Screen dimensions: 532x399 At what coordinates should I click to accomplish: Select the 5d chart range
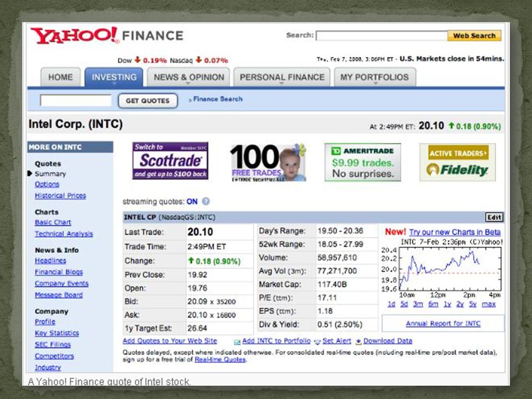pyautogui.click(x=404, y=304)
